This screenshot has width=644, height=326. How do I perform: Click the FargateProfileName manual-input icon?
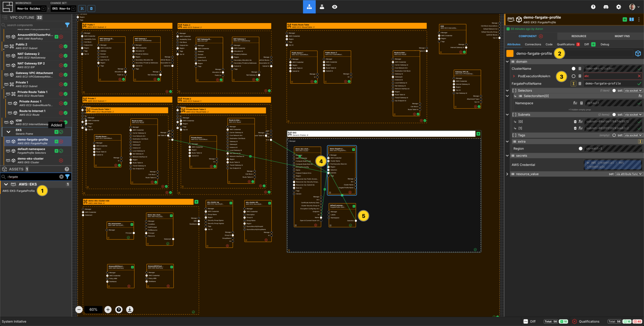574,84
